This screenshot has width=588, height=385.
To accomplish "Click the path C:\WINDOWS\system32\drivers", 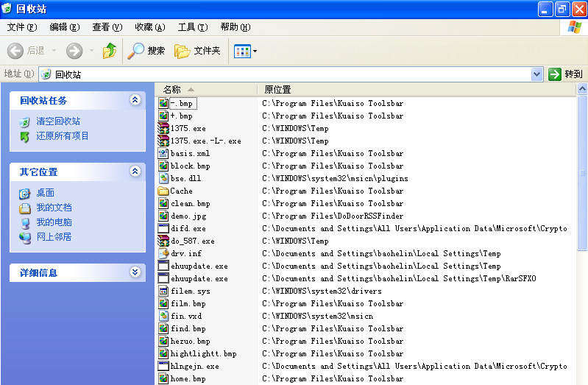I will pyautogui.click(x=322, y=291).
